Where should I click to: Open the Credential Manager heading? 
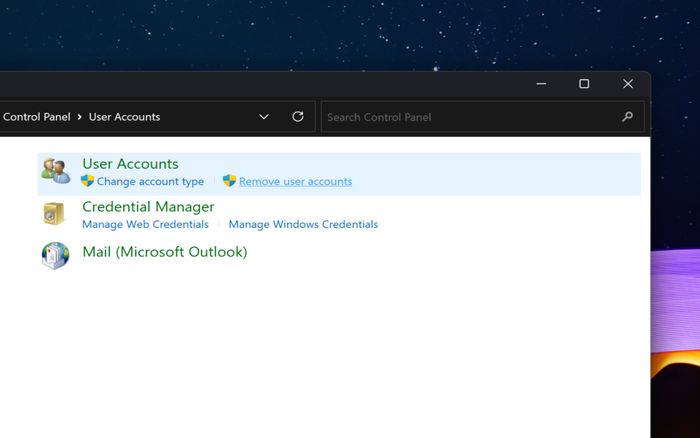[x=148, y=207]
